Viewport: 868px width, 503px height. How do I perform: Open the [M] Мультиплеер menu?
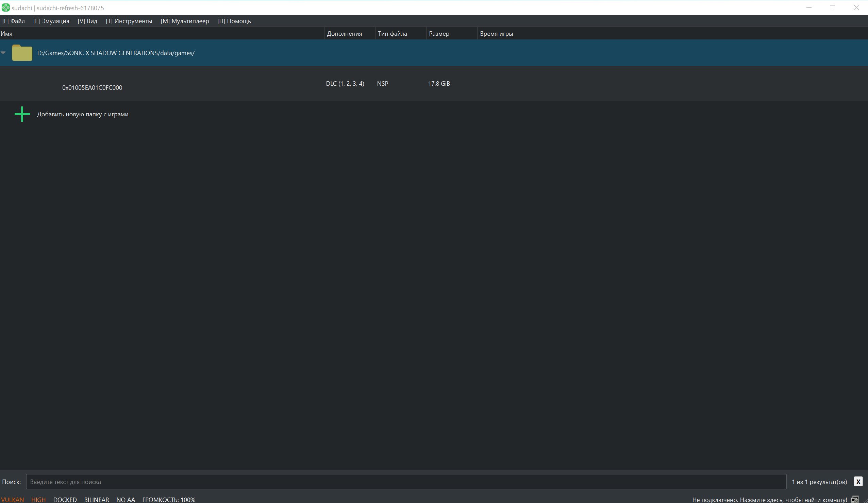click(185, 21)
